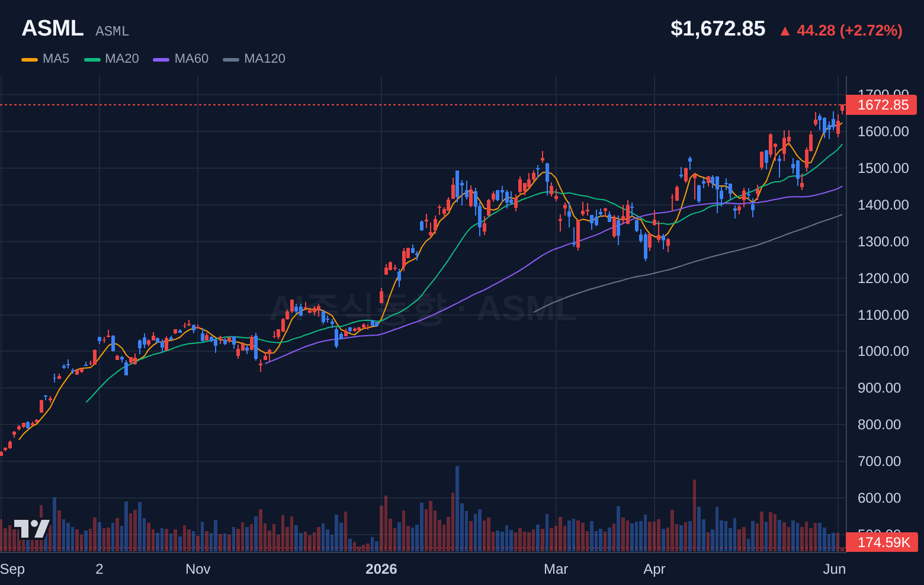
Task: Click the large ASML title
Action: [53, 28]
